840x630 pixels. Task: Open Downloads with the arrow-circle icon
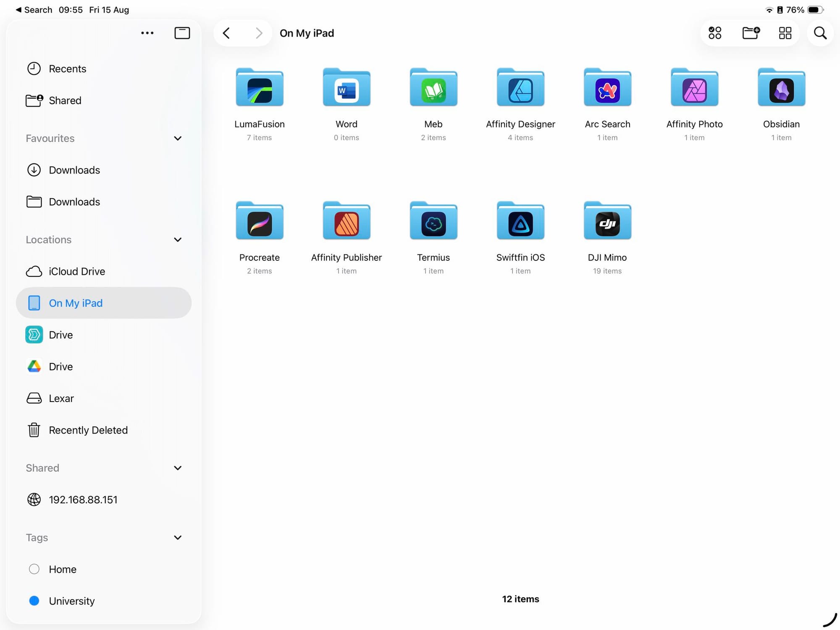tap(104, 170)
